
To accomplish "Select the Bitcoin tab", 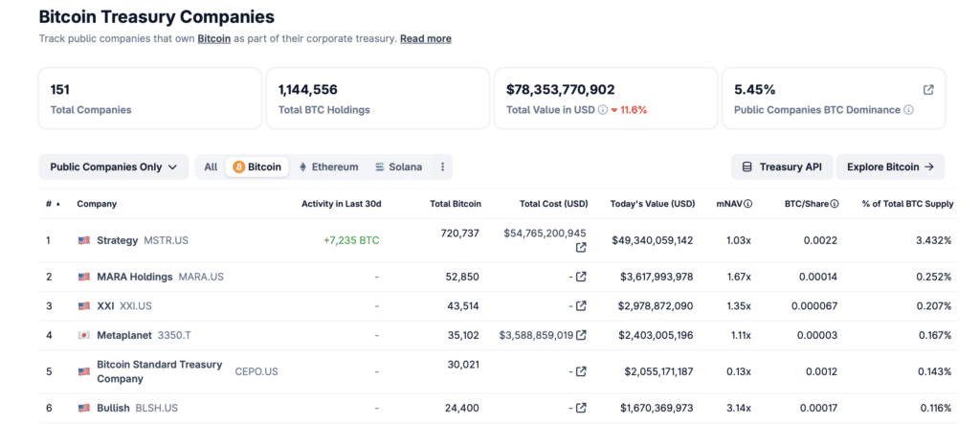I will point(256,167).
